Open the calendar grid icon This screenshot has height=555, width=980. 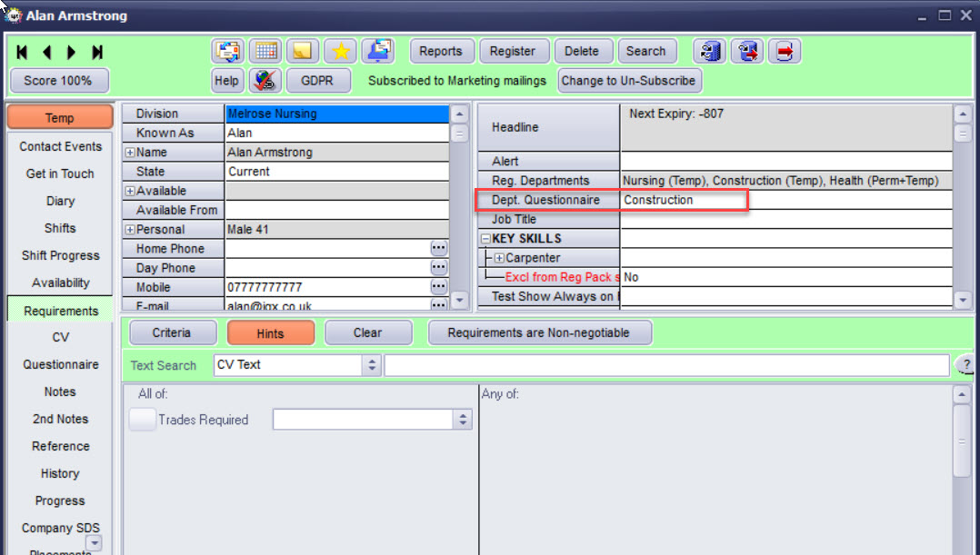coord(265,51)
